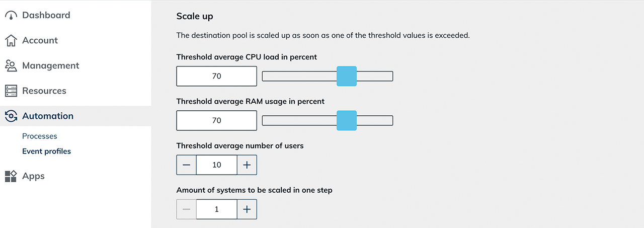This screenshot has width=644, height=228.
Task: Click the disabled minus for systems per step
Action: point(187,209)
